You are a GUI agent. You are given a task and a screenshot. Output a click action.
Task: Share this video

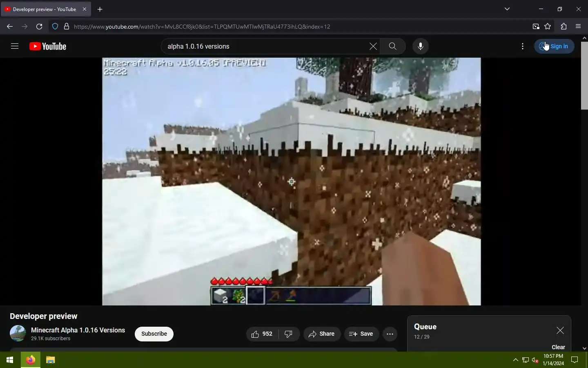322,334
